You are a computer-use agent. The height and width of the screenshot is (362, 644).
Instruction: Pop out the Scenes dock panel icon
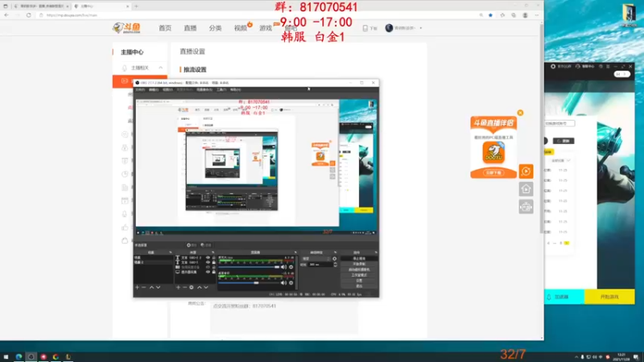pyautogui.click(x=171, y=253)
